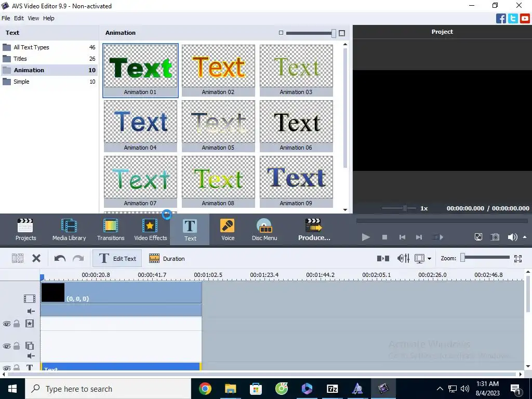Select Animation 05 text preset
This screenshot has height=399, width=532.
click(218, 126)
